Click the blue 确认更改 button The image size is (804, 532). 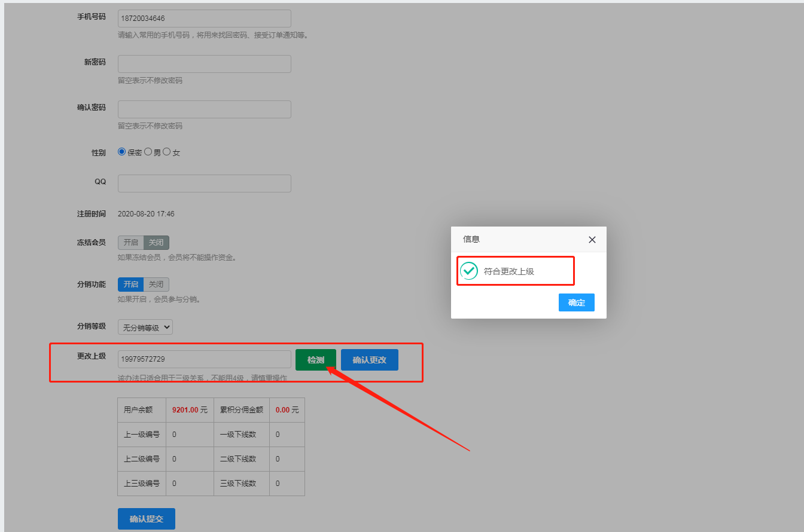point(369,360)
